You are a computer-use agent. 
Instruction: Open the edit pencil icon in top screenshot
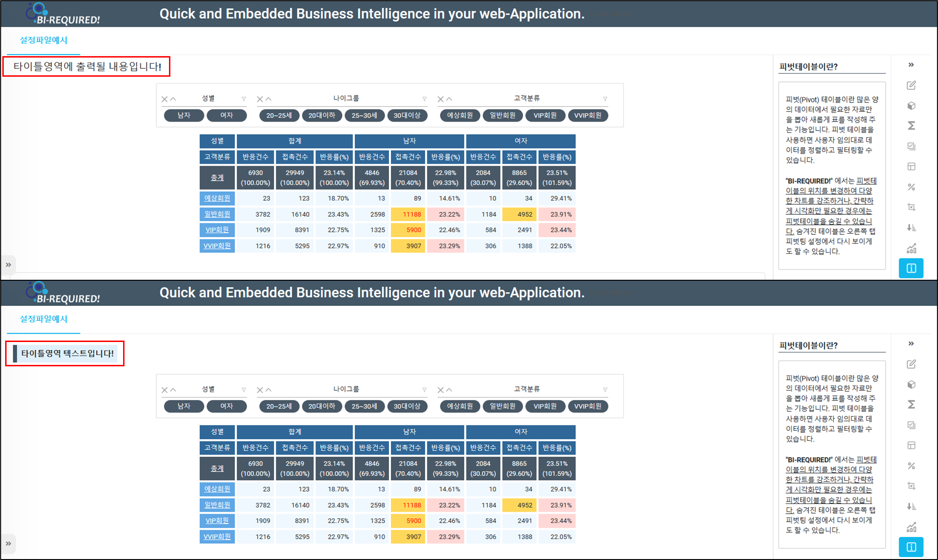pos(911,85)
